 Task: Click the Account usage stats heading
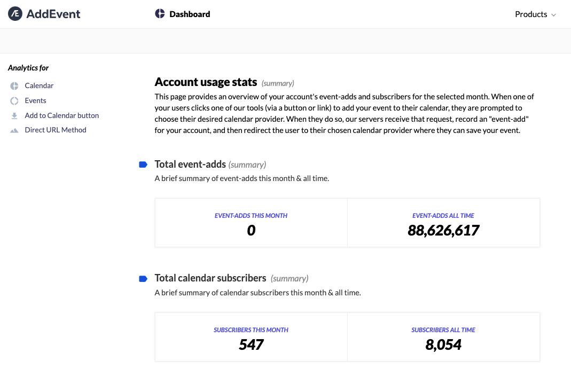205,82
